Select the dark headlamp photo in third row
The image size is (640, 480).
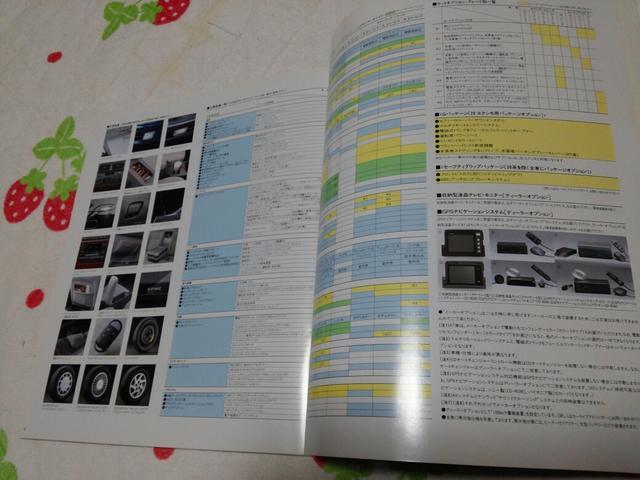coord(102,213)
